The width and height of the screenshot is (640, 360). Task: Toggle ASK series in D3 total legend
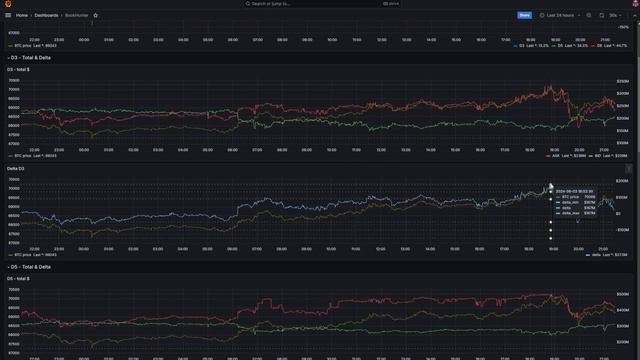(565, 156)
